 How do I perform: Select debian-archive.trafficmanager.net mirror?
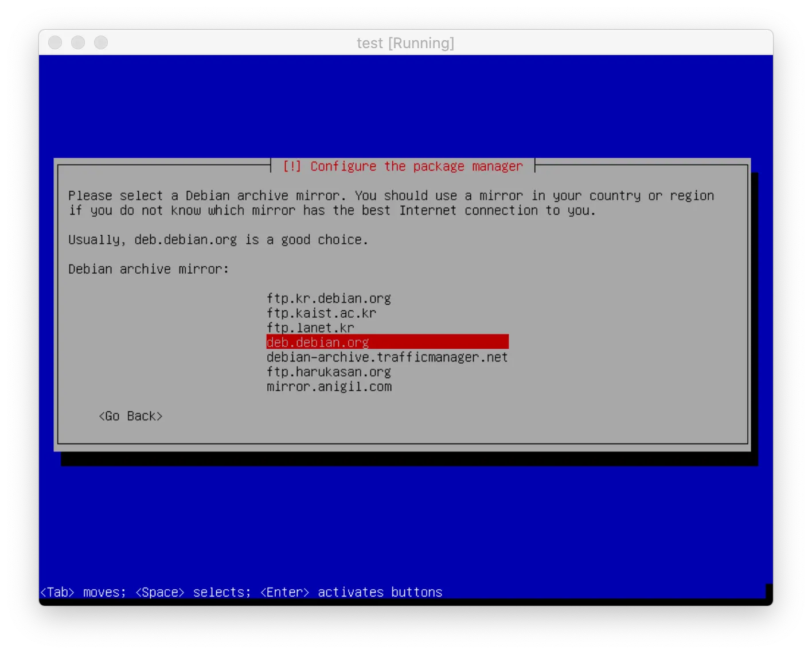[x=387, y=357]
